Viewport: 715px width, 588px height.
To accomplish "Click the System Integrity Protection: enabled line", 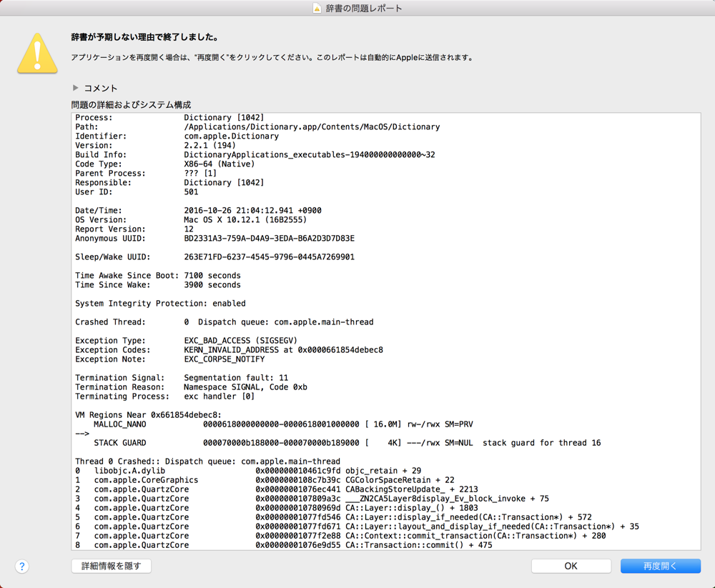I will point(160,304).
